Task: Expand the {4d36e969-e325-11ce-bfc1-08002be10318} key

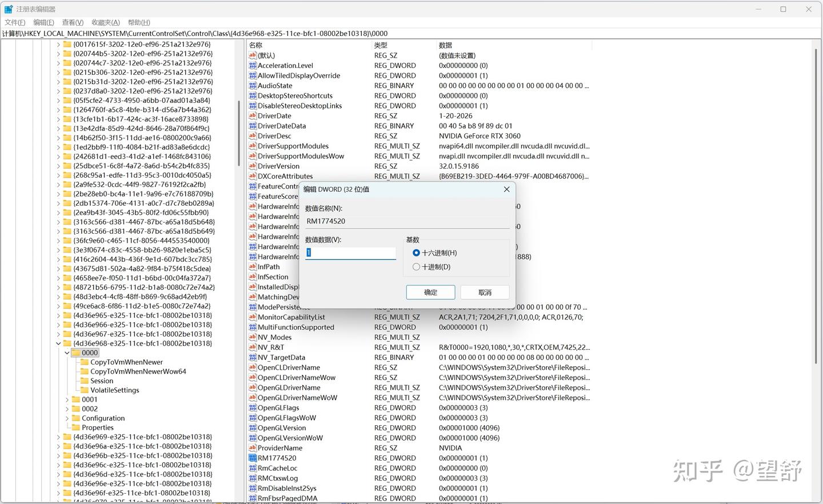Action: click(58, 437)
